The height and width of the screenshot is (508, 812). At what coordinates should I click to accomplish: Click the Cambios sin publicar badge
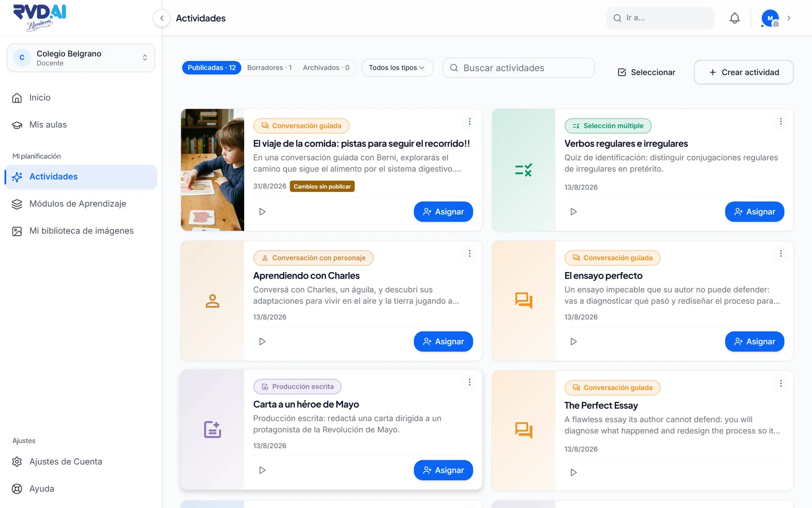tap(322, 186)
